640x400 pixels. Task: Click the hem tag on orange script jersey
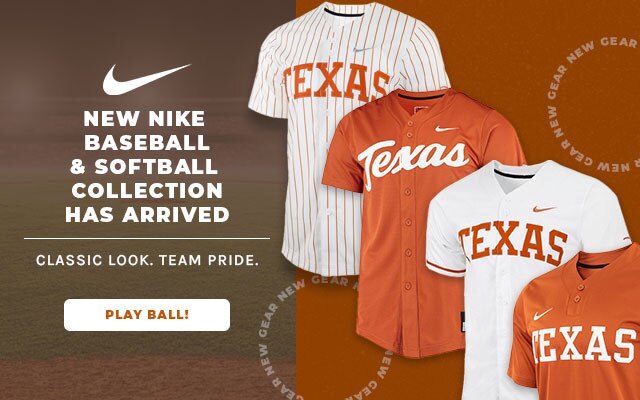[463, 322]
